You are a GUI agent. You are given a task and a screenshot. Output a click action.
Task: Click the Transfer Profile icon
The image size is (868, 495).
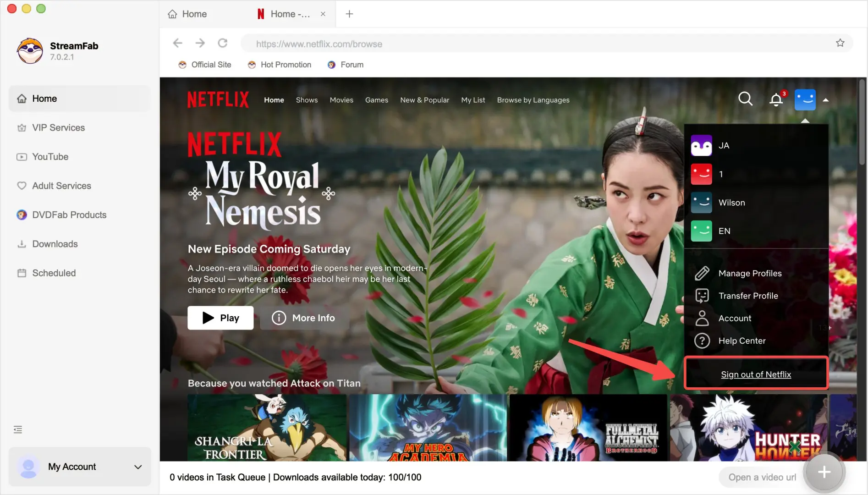702,296
